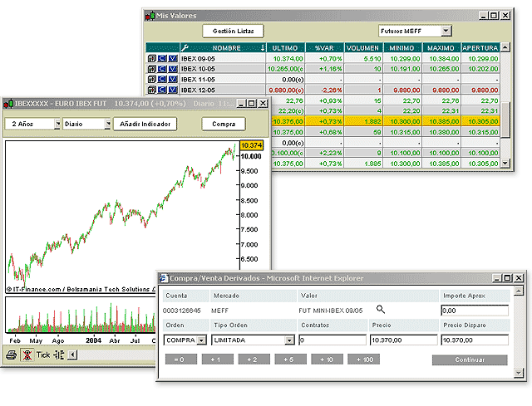Click the wrench icon in the table header
The width and height of the screenshot is (532, 406).
[185, 48]
